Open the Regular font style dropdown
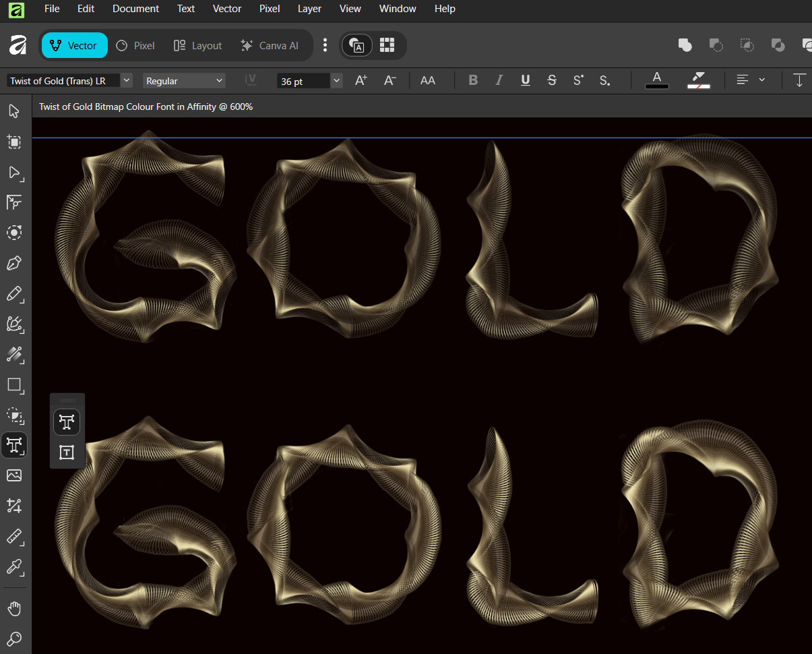Screen dimensions: 812x654 [184, 81]
